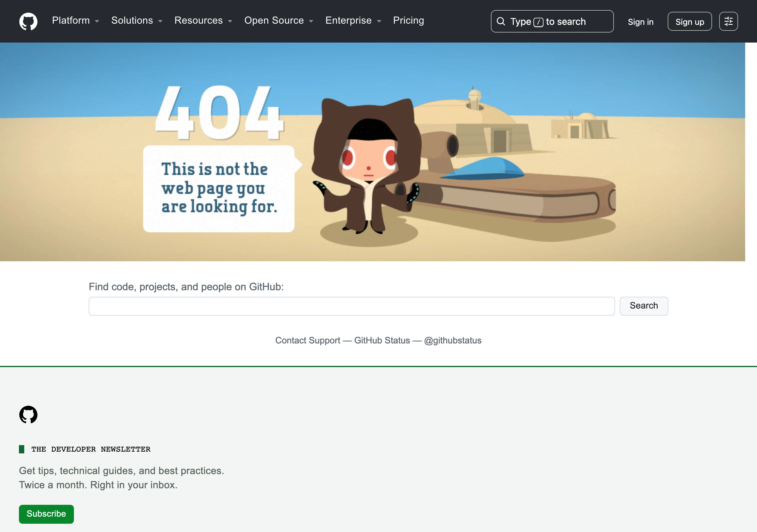Focus the 'Type / to search' box
Screen dimensions: 757x532
pos(552,21)
